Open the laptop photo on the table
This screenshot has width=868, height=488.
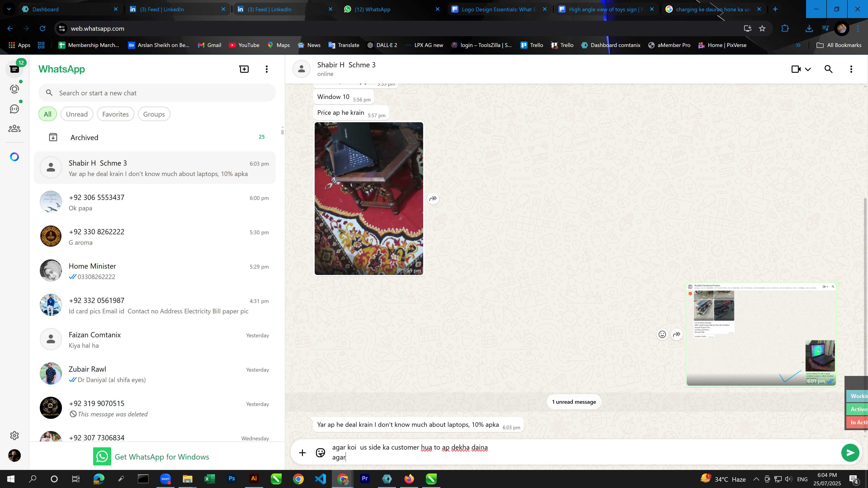pos(369,198)
